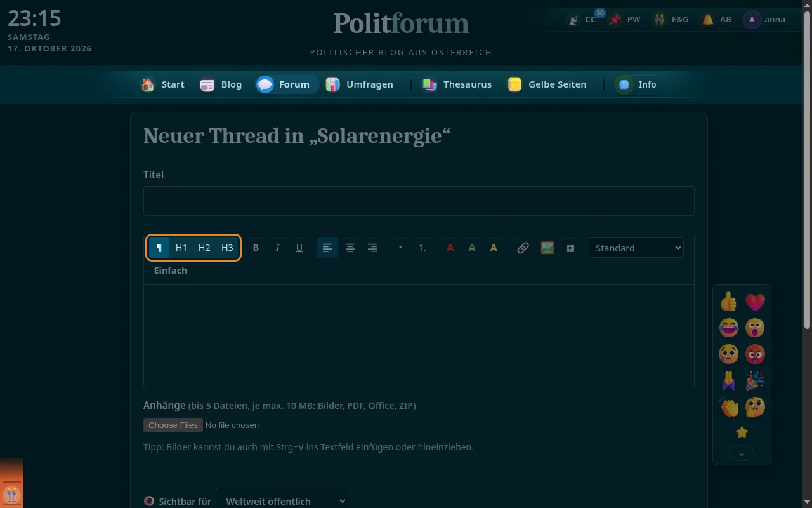This screenshot has height=508, width=812.
Task: Open the PW pushpin item
Action: coord(624,20)
